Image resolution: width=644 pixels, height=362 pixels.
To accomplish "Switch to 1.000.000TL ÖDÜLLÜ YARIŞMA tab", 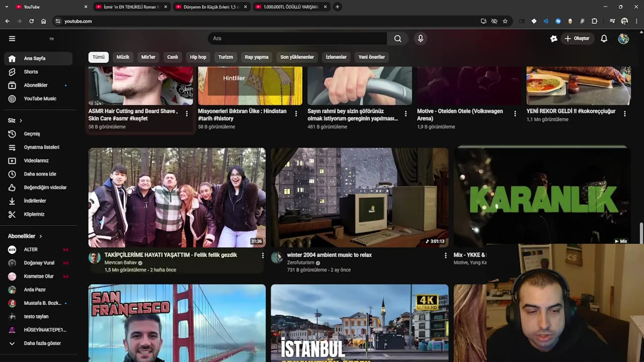I will [x=291, y=7].
